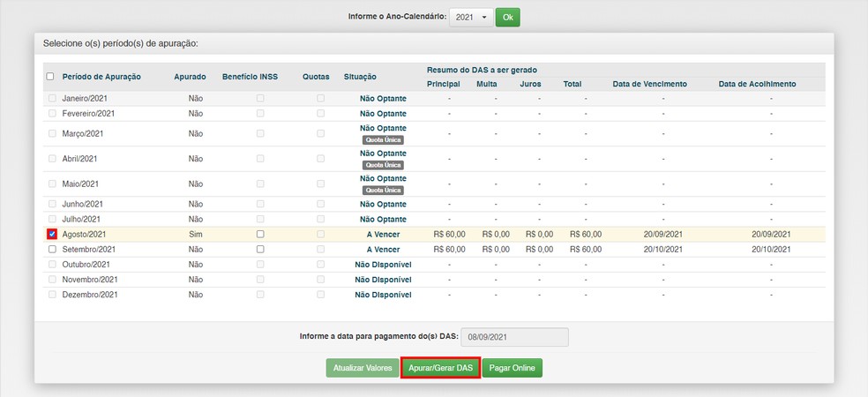Click the Atualizar Valores button
Viewport: 868px width, 397px height.
point(362,368)
